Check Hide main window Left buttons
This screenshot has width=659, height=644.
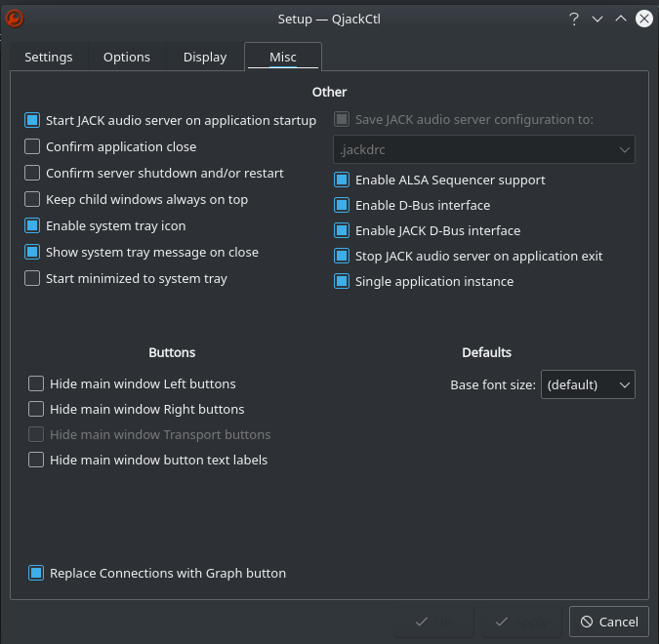(x=36, y=384)
